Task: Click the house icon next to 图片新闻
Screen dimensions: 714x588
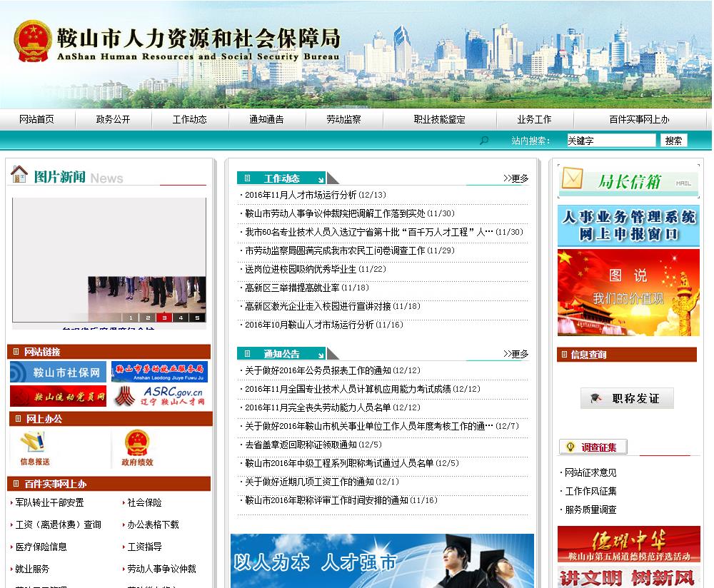Action: click(x=19, y=174)
